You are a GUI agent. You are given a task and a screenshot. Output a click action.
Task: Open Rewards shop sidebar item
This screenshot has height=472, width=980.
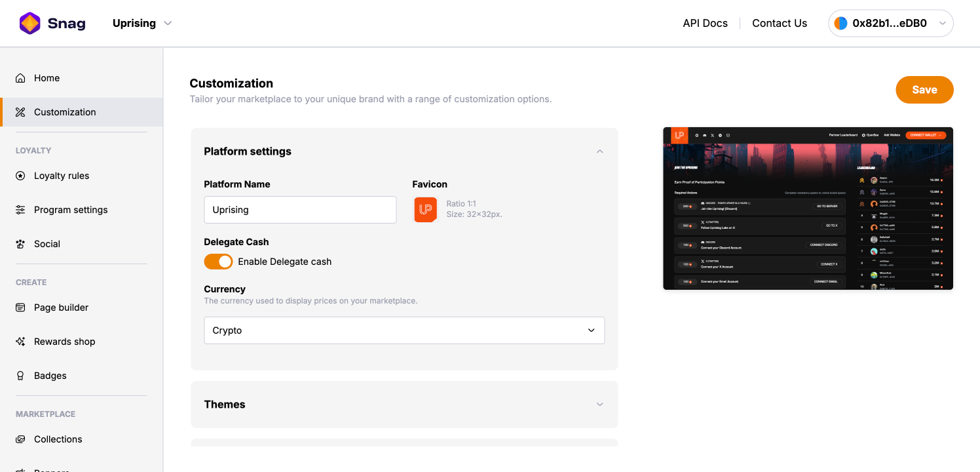pyautogui.click(x=81, y=342)
